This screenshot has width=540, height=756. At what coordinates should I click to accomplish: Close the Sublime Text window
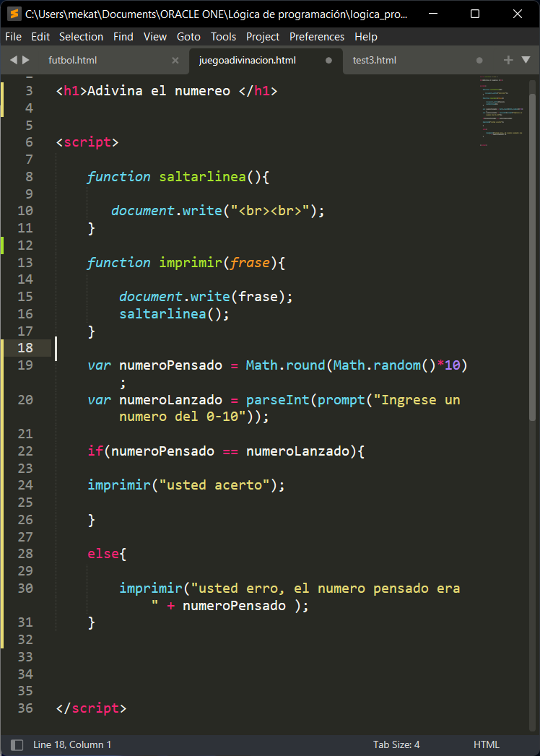(518, 14)
